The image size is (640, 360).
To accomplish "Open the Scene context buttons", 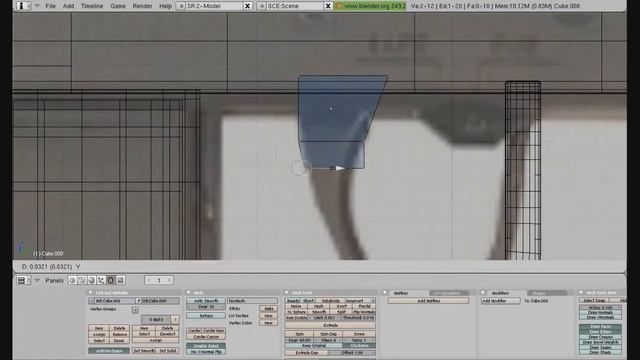I will 120,280.
